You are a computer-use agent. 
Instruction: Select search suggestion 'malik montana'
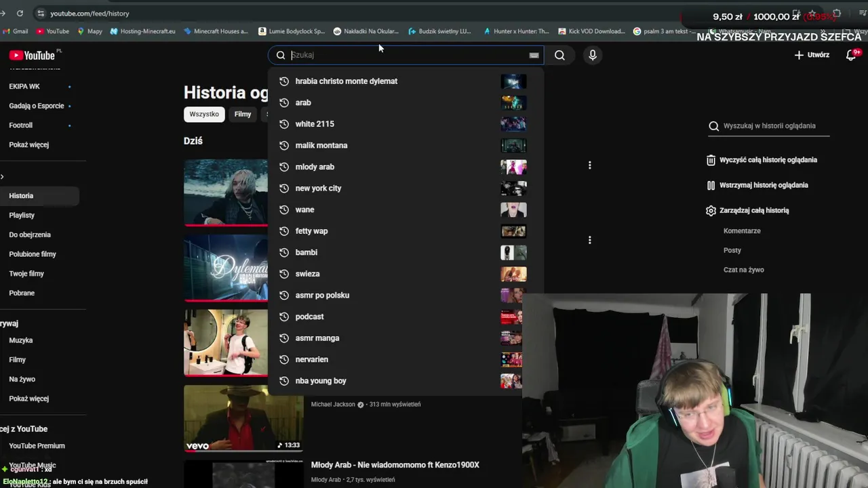(406, 145)
